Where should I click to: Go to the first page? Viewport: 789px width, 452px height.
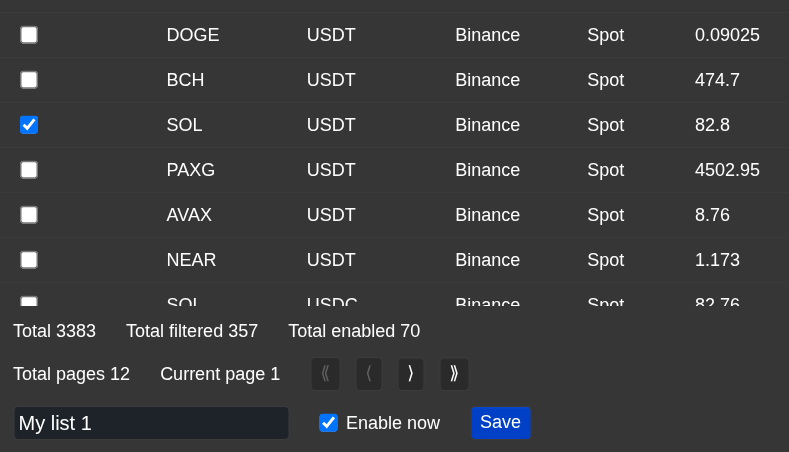tap(325, 374)
